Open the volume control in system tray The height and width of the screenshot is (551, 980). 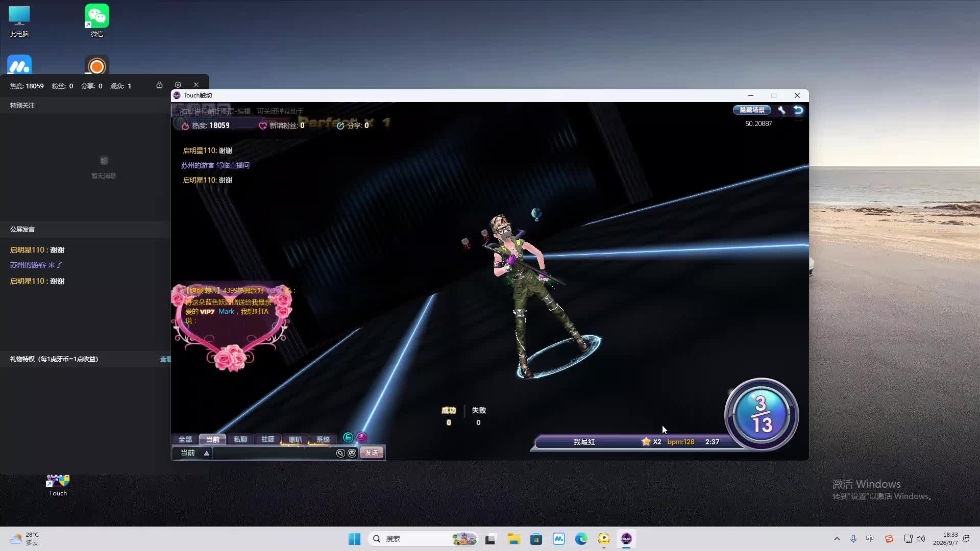(x=921, y=539)
